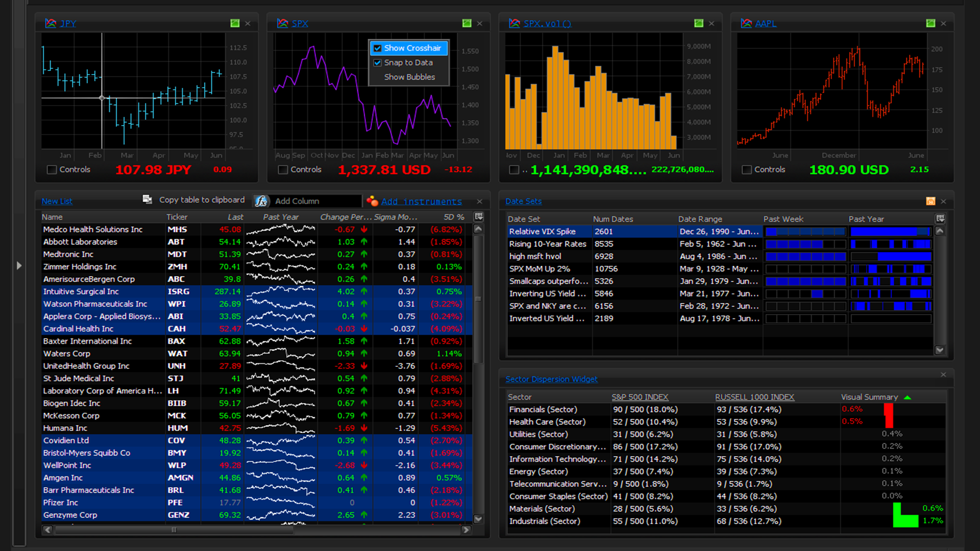Select Genzyme Corp row
Screen dimensions: 980x551
pyautogui.click(x=257, y=515)
